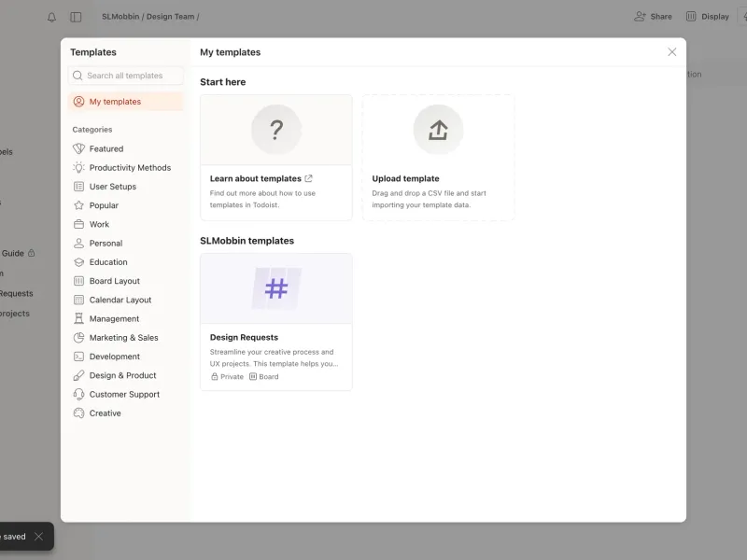This screenshot has width=747, height=560.
Task: Click the Personal person icon
Action: (x=78, y=244)
